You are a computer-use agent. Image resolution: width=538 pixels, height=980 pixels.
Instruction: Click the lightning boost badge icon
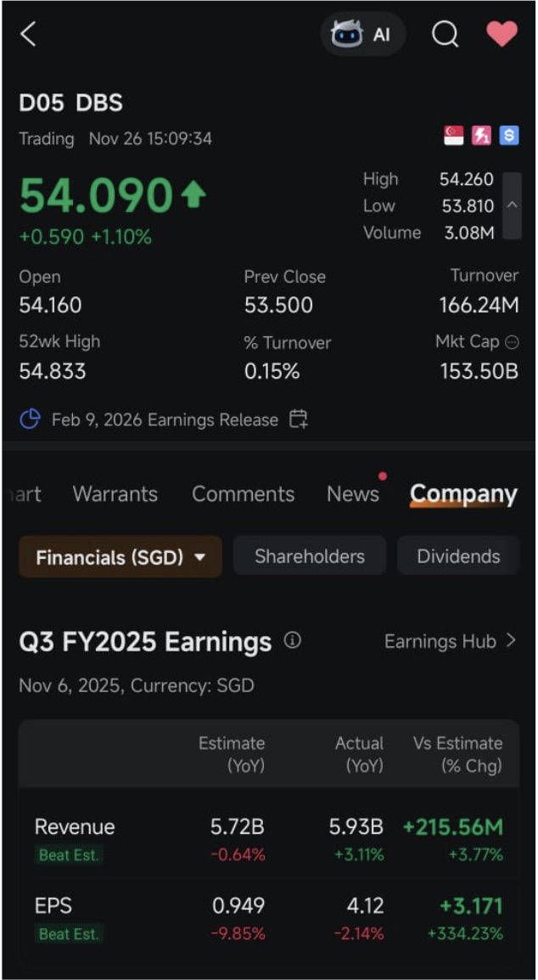point(480,135)
